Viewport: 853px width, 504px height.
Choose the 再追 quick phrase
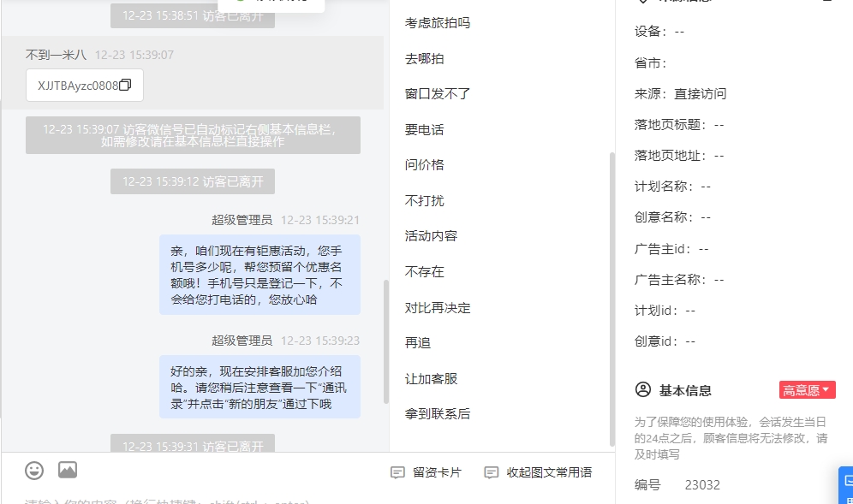point(418,343)
